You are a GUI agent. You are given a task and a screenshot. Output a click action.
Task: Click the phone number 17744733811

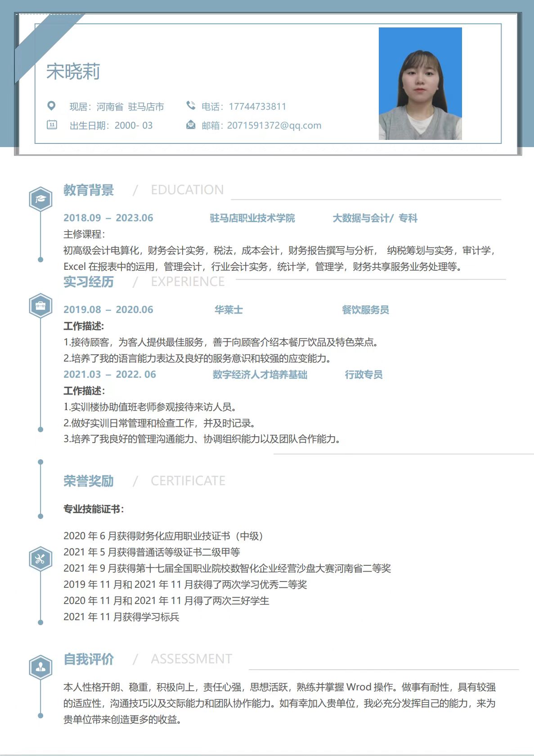click(x=257, y=107)
